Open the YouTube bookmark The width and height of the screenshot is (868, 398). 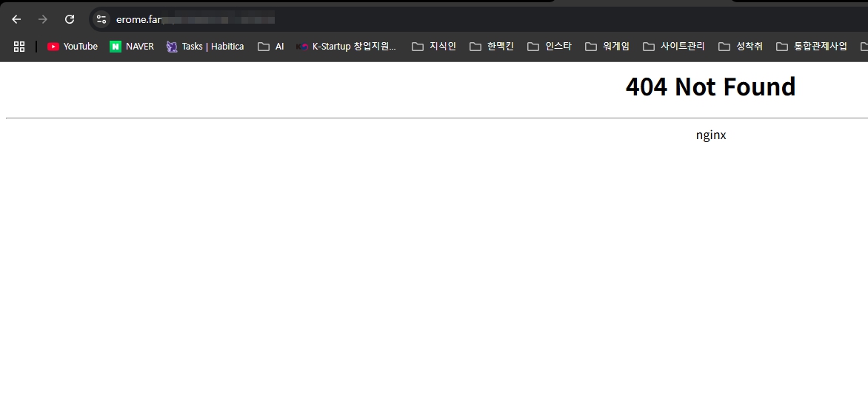click(x=73, y=47)
